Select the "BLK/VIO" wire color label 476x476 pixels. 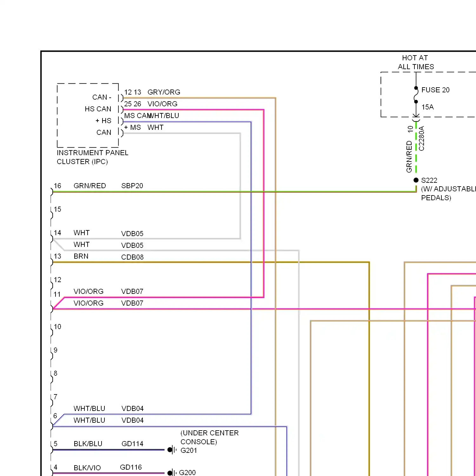coord(87,468)
